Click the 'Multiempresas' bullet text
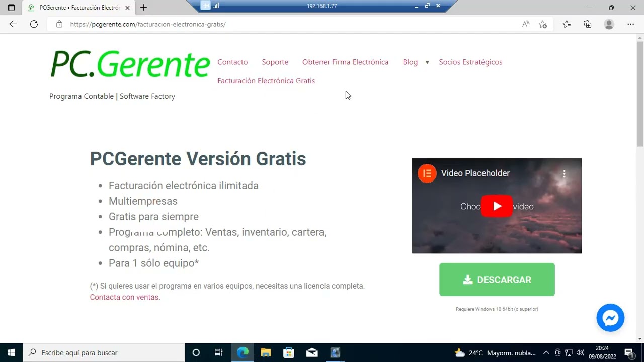The image size is (644, 362). [x=143, y=201]
